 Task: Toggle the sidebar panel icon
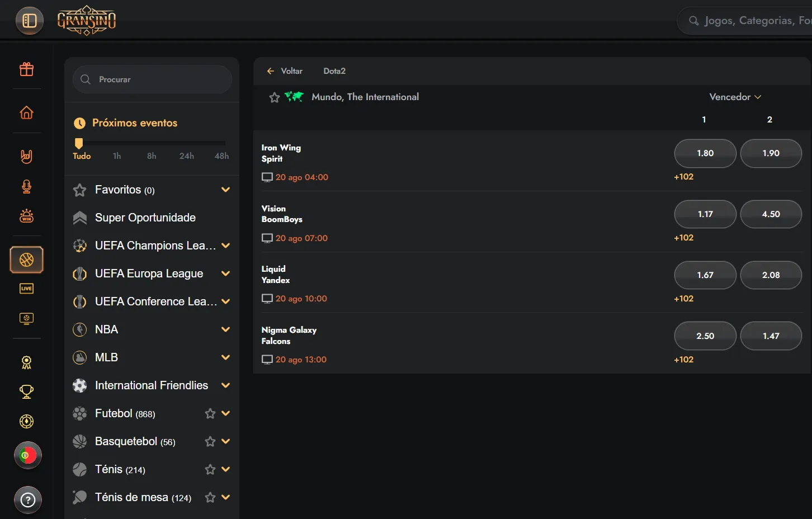(29, 21)
